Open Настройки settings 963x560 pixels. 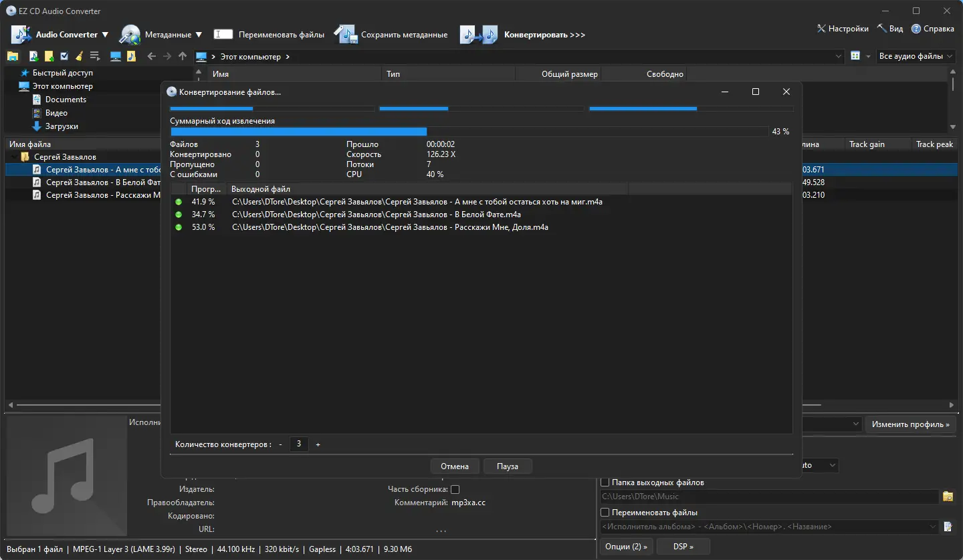click(843, 29)
